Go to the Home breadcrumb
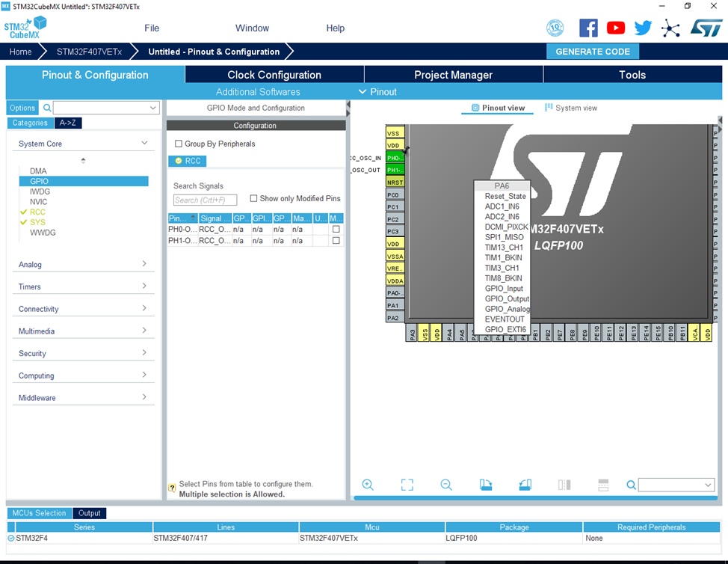The height and width of the screenshot is (564, 728). point(21,52)
